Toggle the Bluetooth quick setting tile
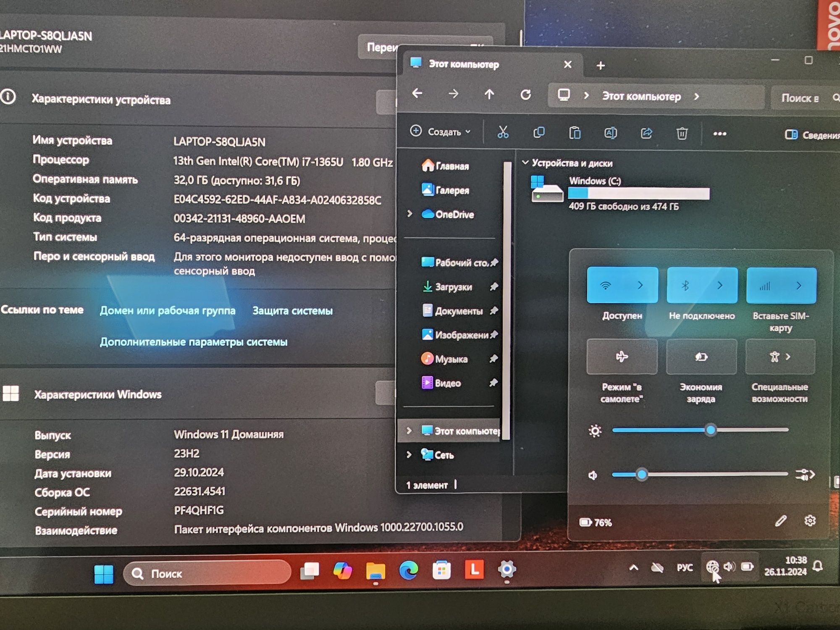Image resolution: width=840 pixels, height=630 pixels. 685,286
